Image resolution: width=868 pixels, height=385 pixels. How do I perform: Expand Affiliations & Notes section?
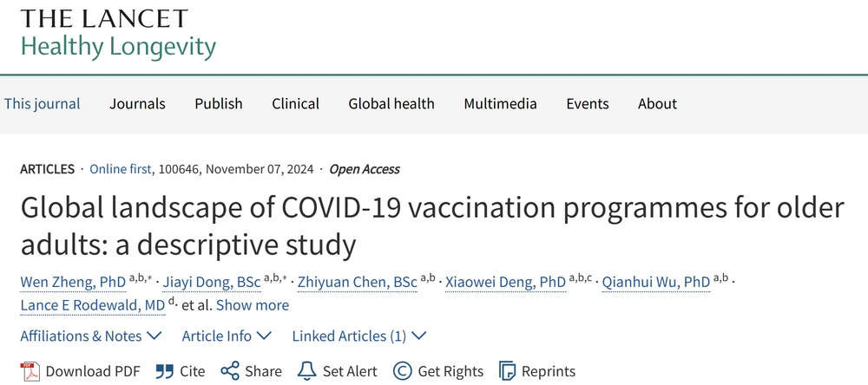click(x=91, y=336)
